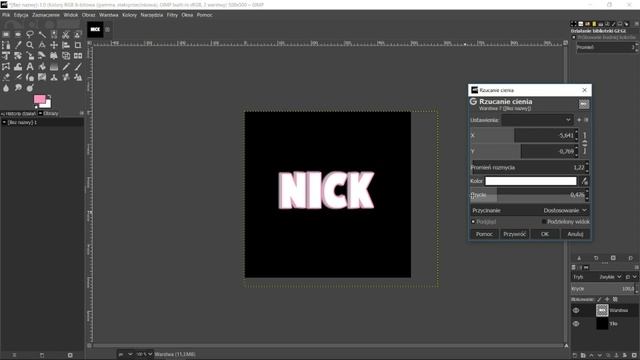This screenshot has width=640, height=360.
Task: Click the Przywróć reset button
Action: (515, 234)
